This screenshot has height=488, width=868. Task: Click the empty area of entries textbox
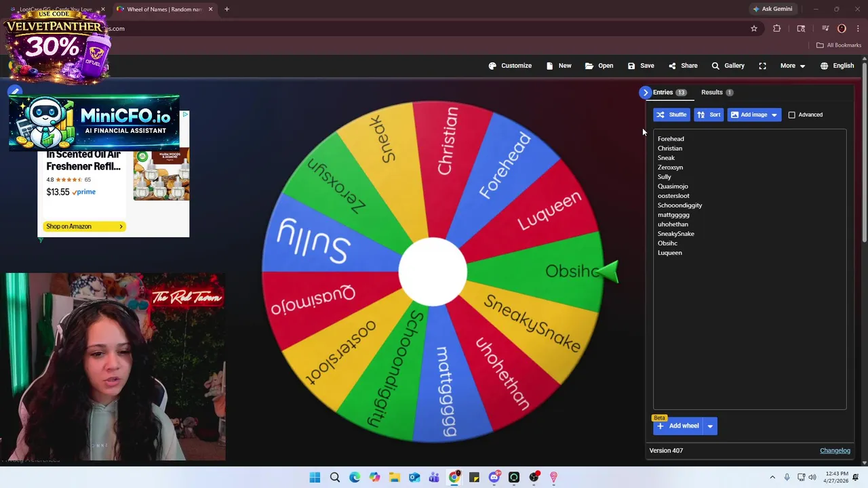click(749, 332)
